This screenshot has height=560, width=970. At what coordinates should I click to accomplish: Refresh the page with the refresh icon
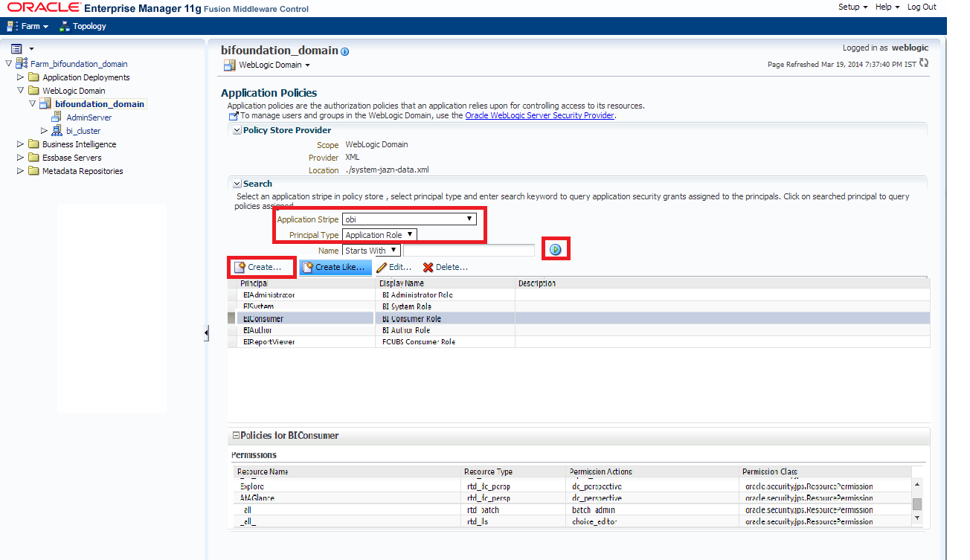[x=924, y=63]
